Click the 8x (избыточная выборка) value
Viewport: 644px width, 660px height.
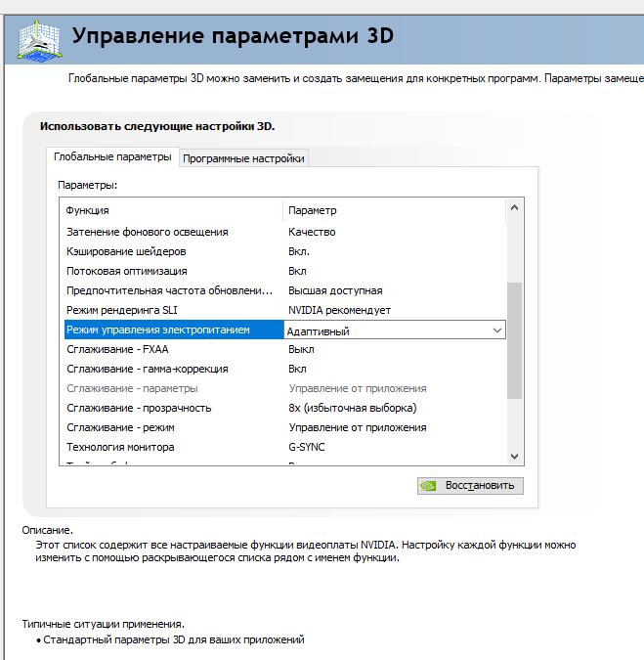pyautogui.click(x=353, y=409)
